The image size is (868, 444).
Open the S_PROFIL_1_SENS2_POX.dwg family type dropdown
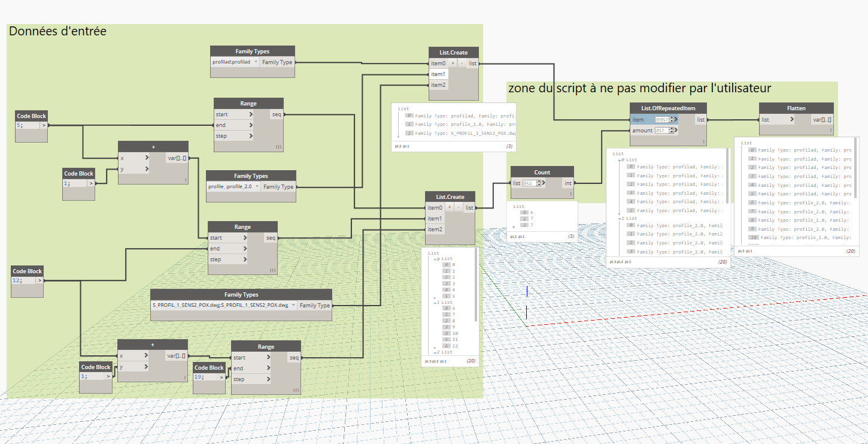pos(293,305)
